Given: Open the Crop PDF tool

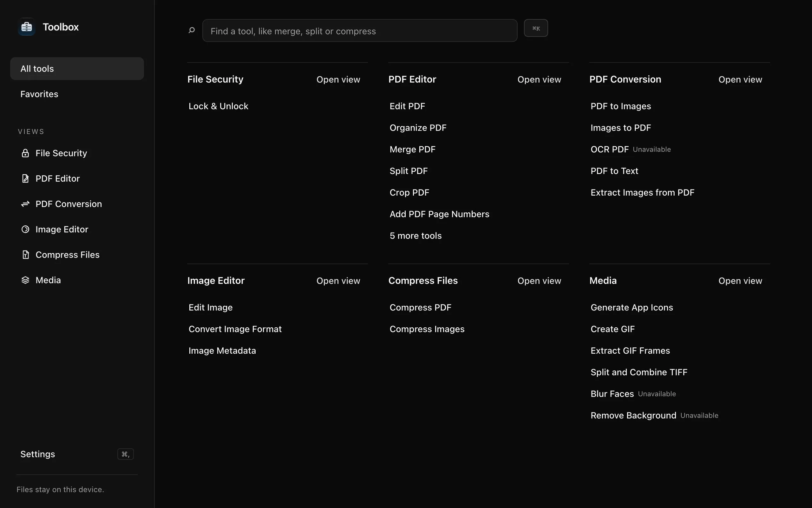Looking at the screenshot, I should [x=409, y=192].
